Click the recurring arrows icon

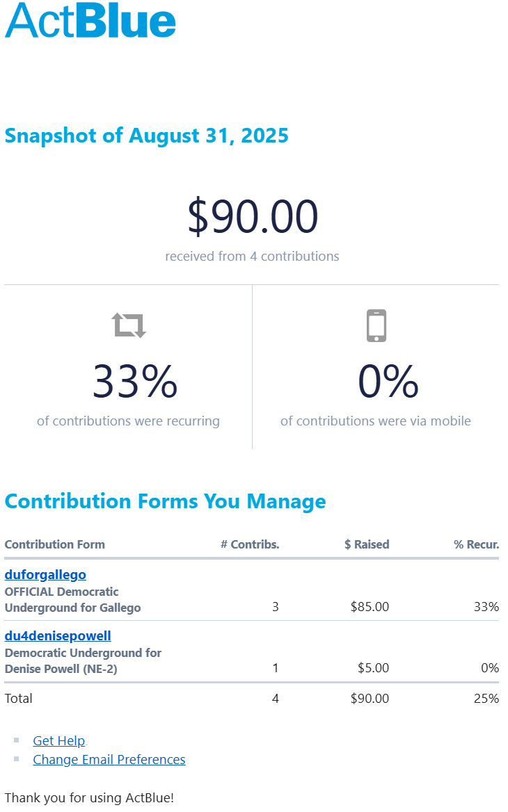129,325
